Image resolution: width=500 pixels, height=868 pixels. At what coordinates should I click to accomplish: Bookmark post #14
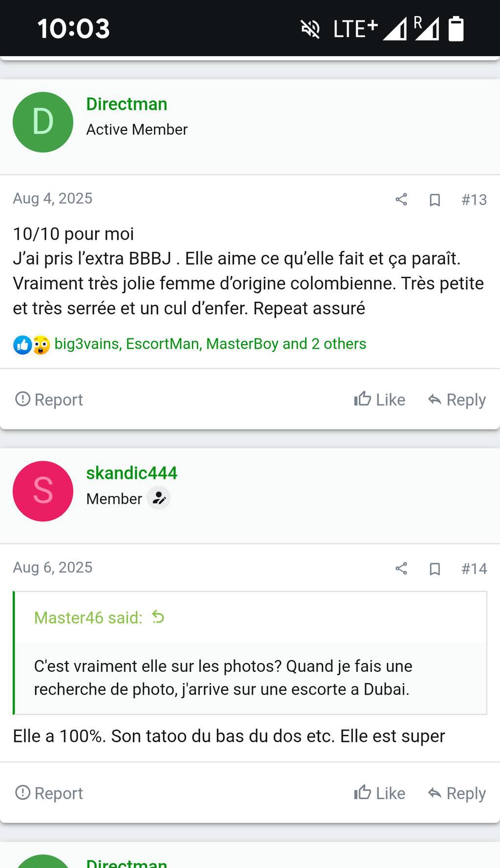click(435, 569)
